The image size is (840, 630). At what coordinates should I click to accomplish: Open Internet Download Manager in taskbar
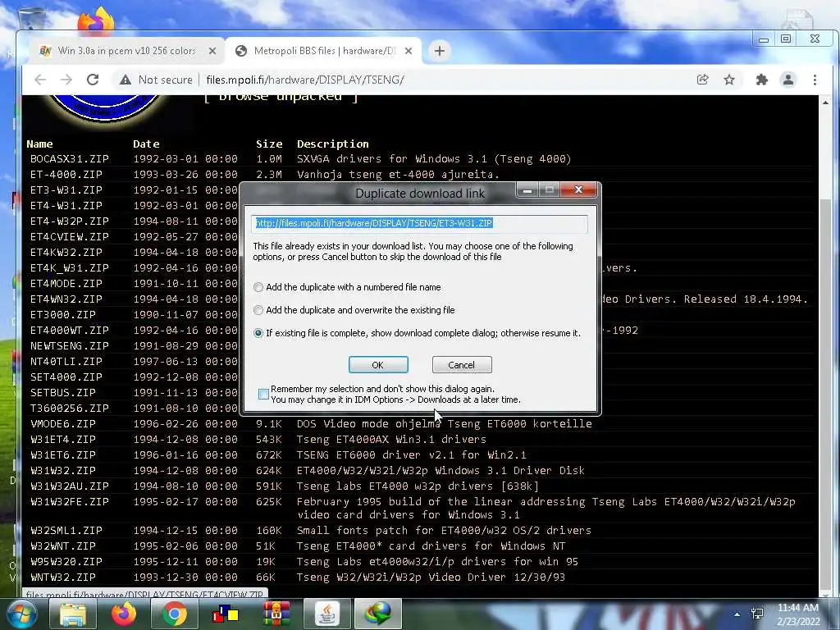pos(378,614)
